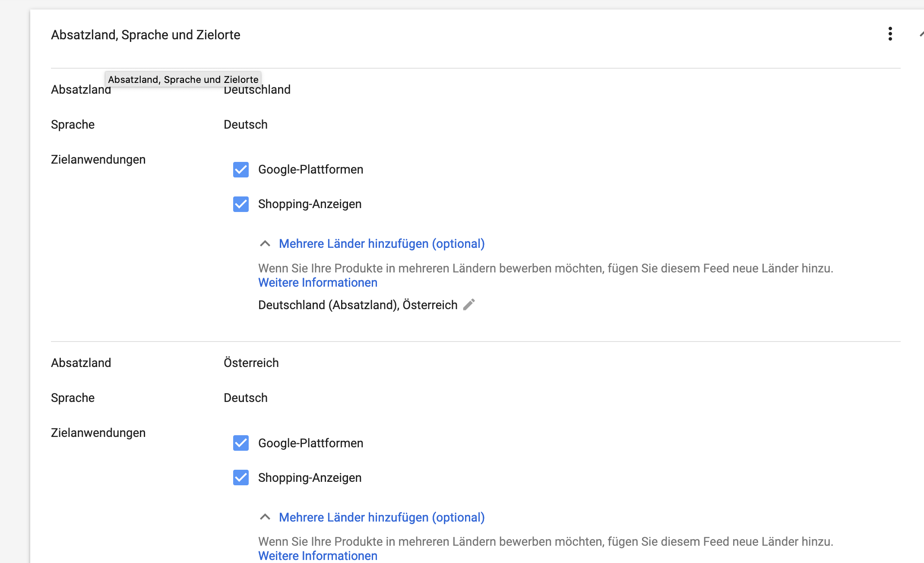The width and height of the screenshot is (924, 563).
Task: Click the card heading Absatzland, Sprache und Zielorte
Action: click(146, 35)
